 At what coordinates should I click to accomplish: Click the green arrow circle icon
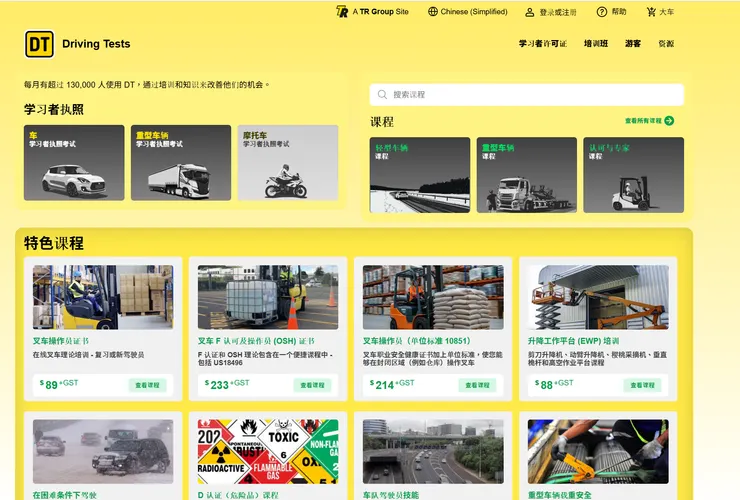click(669, 121)
